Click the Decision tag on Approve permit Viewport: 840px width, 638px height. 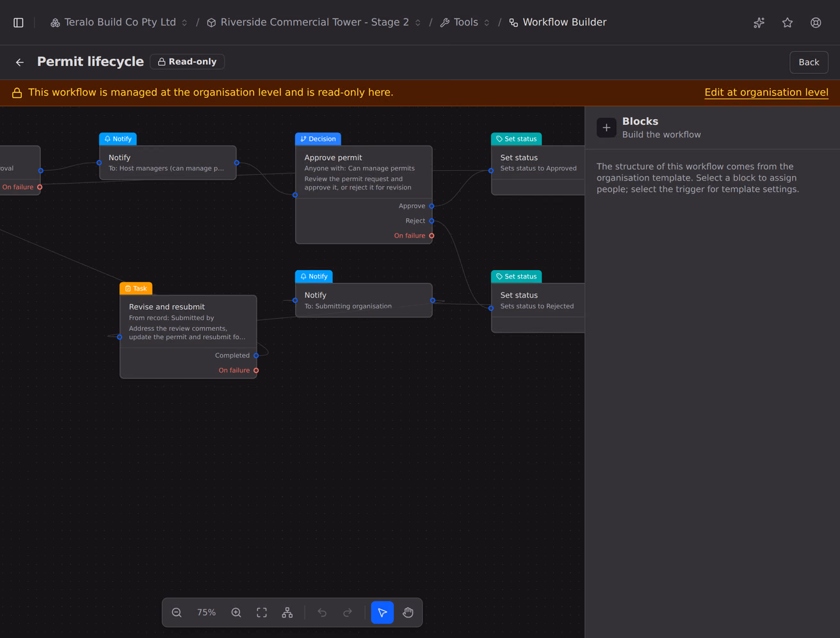pos(318,139)
